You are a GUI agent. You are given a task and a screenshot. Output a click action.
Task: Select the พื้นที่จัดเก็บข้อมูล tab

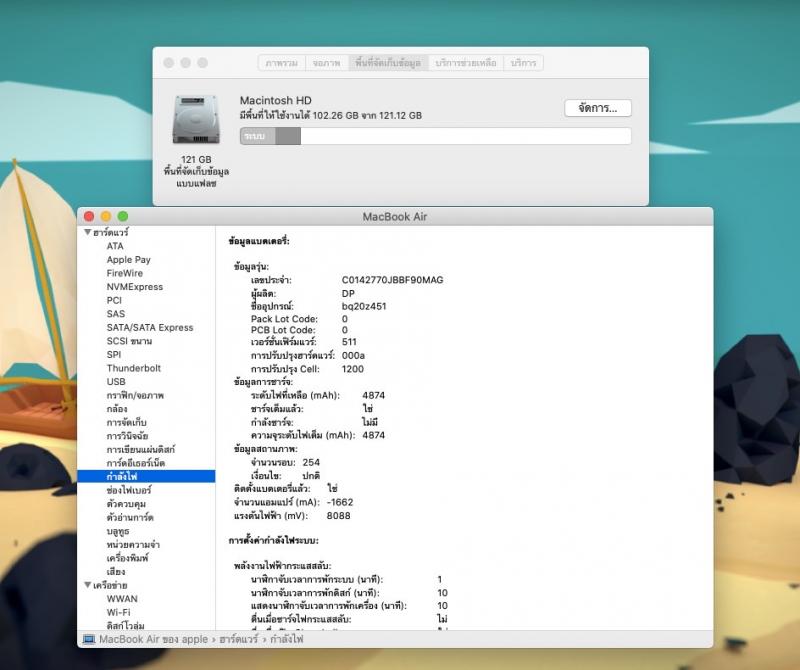click(x=388, y=63)
